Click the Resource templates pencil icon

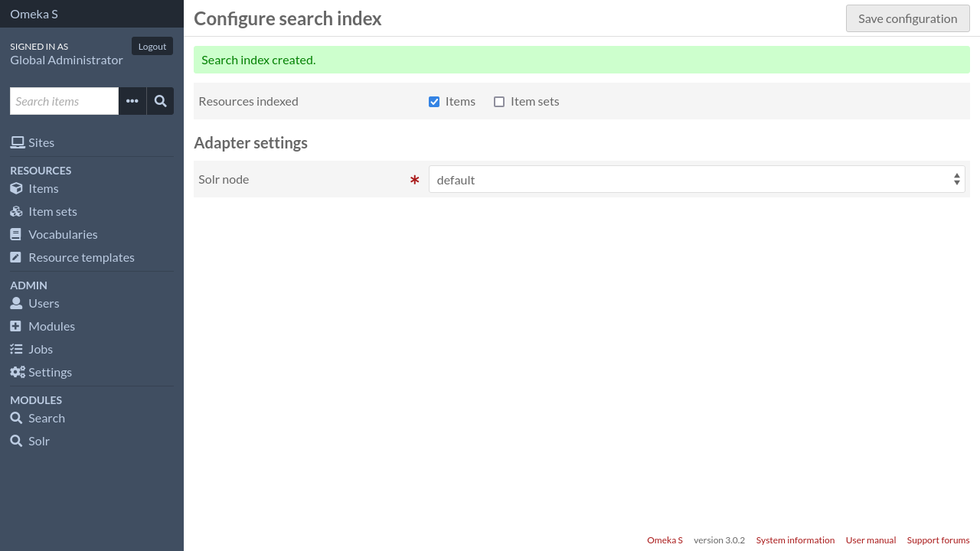[15, 257]
